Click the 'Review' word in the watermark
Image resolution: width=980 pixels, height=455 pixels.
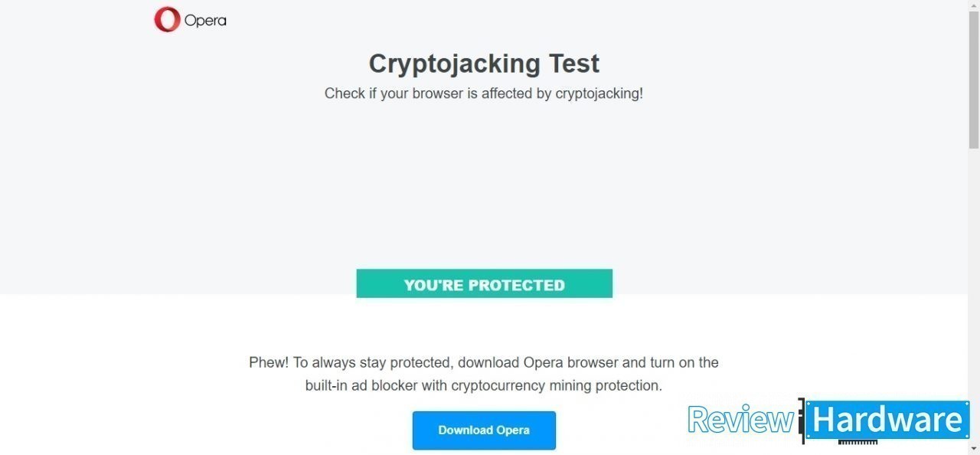[x=740, y=420]
